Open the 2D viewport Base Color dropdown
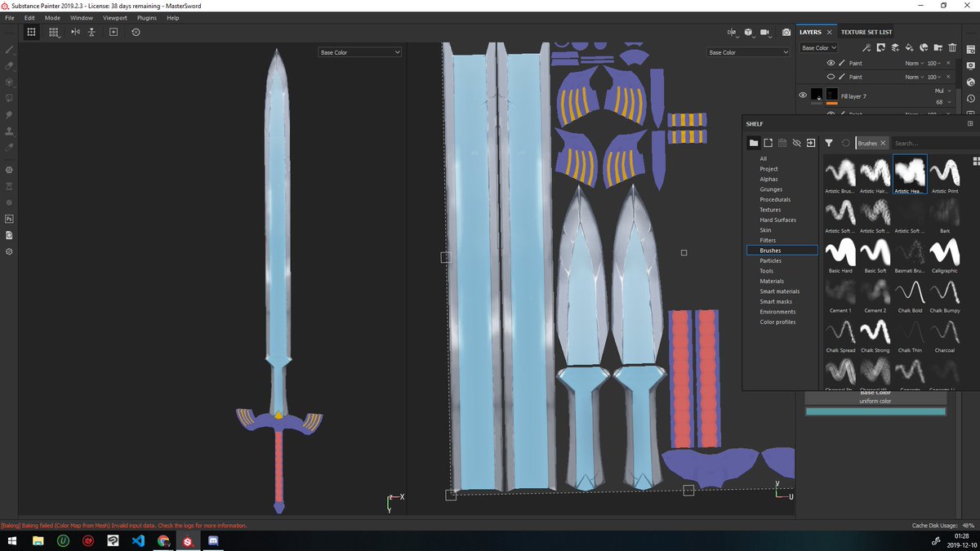980x551 pixels. tap(747, 52)
